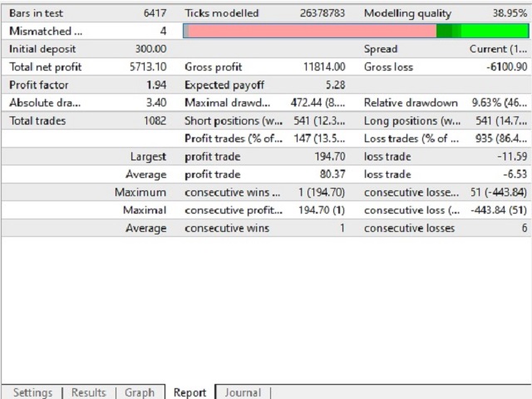This screenshot has width=532, height=399.
Task: Select the Total net profit label
Action: (x=46, y=66)
